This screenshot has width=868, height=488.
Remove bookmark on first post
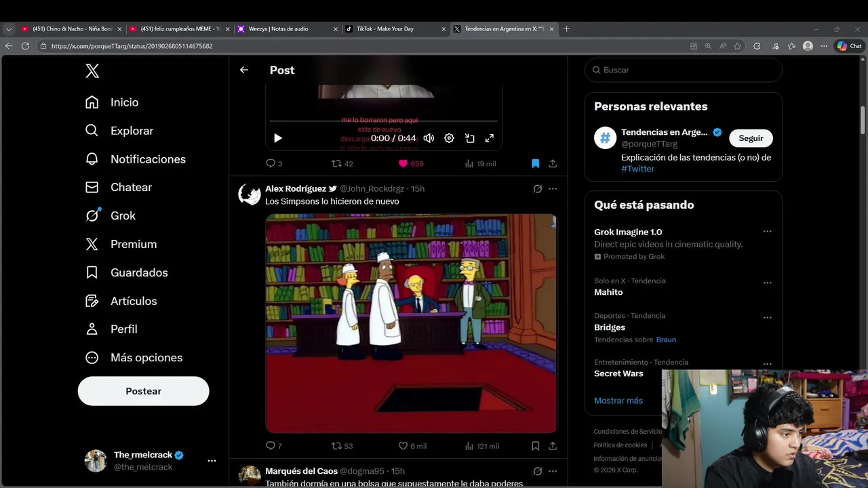point(535,163)
